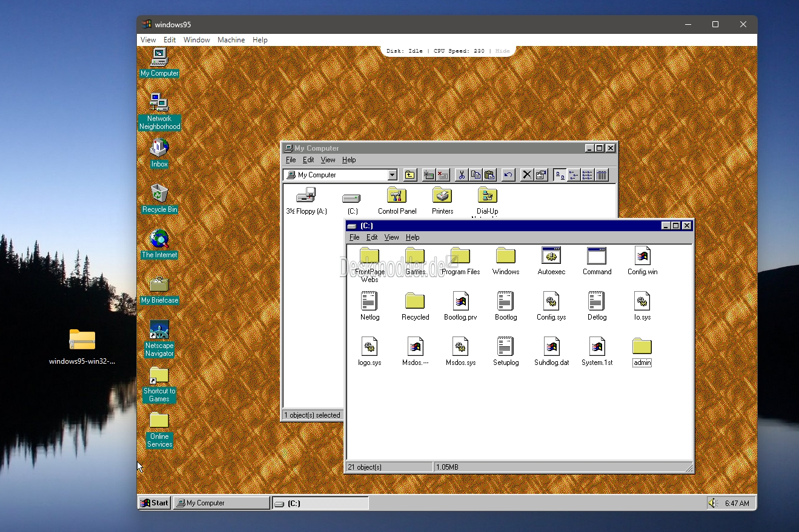This screenshot has height=532, width=799.
Task: Select the windows95-win32 zip file on host desktop
Action: pos(82,347)
